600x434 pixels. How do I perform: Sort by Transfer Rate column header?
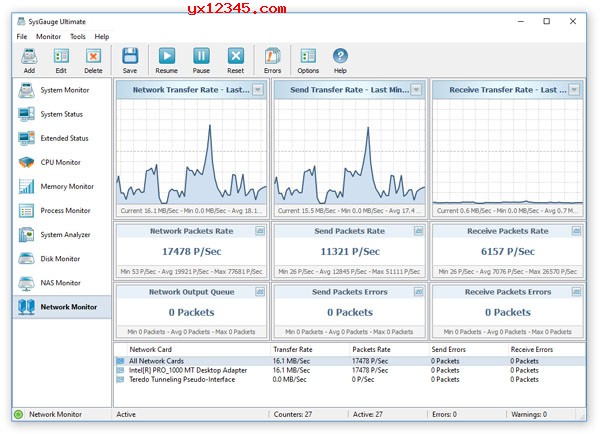[x=293, y=349]
